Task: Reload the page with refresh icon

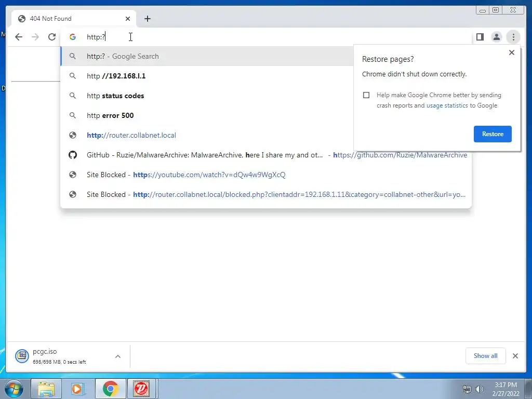Action: pyautogui.click(x=52, y=37)
